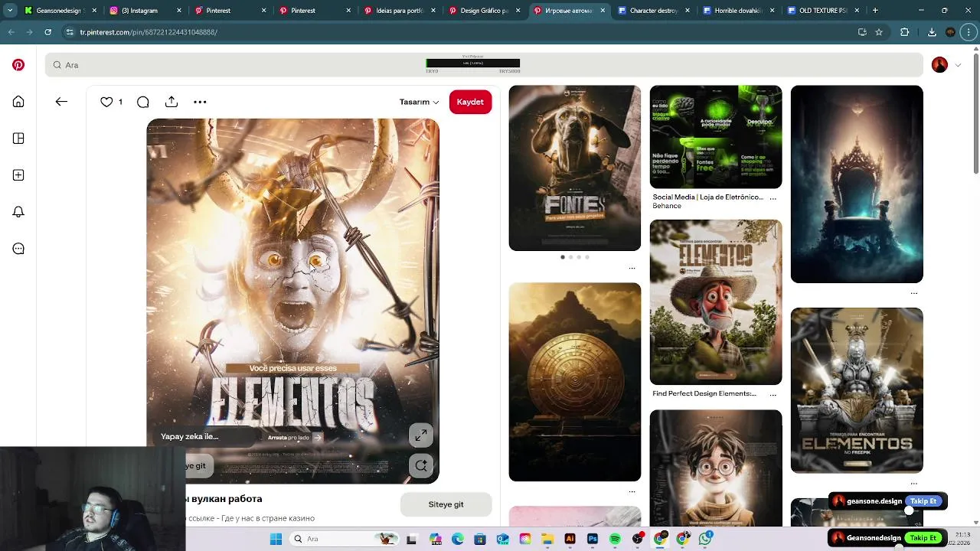
Task: Open notifications bell in sidebar
Action: click(18, 212)
